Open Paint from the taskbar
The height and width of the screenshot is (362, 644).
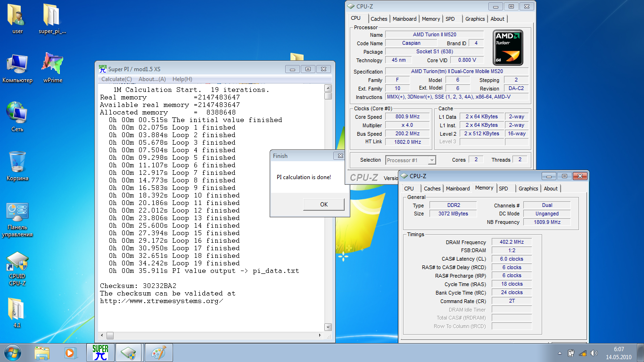[x=158, y=353]
